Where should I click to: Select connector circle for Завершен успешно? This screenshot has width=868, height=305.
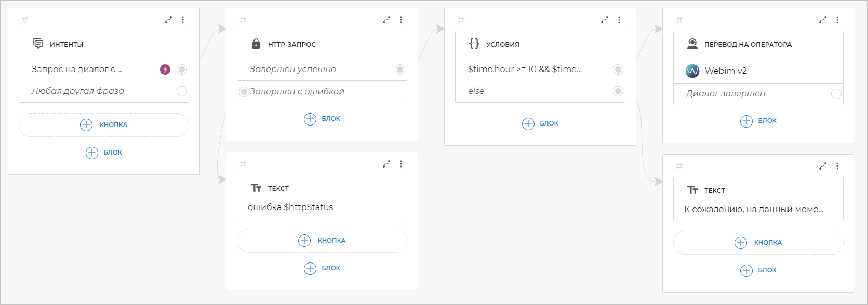(x=400, y=70)
